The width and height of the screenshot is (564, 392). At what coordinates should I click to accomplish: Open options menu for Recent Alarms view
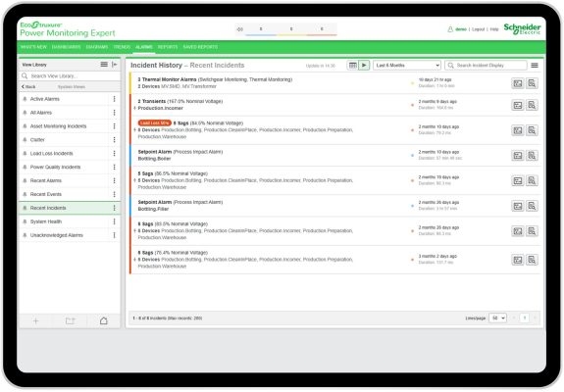(114, 180)
